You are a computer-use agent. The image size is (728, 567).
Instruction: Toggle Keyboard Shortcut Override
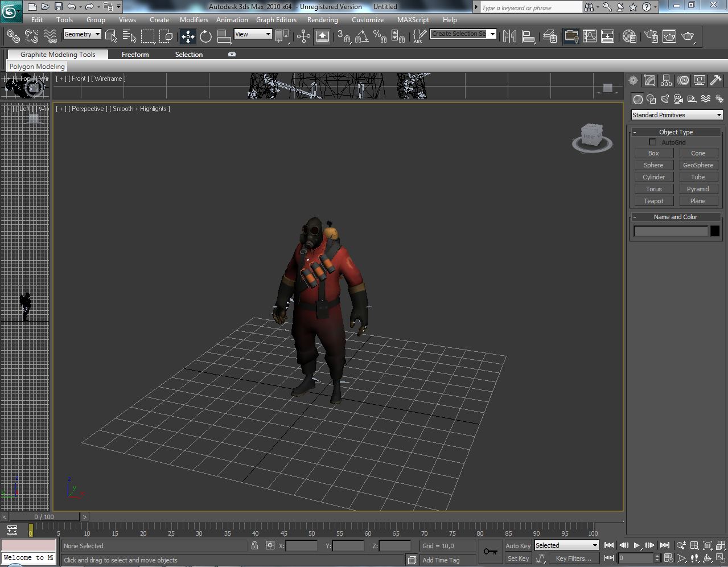(322, 36)
